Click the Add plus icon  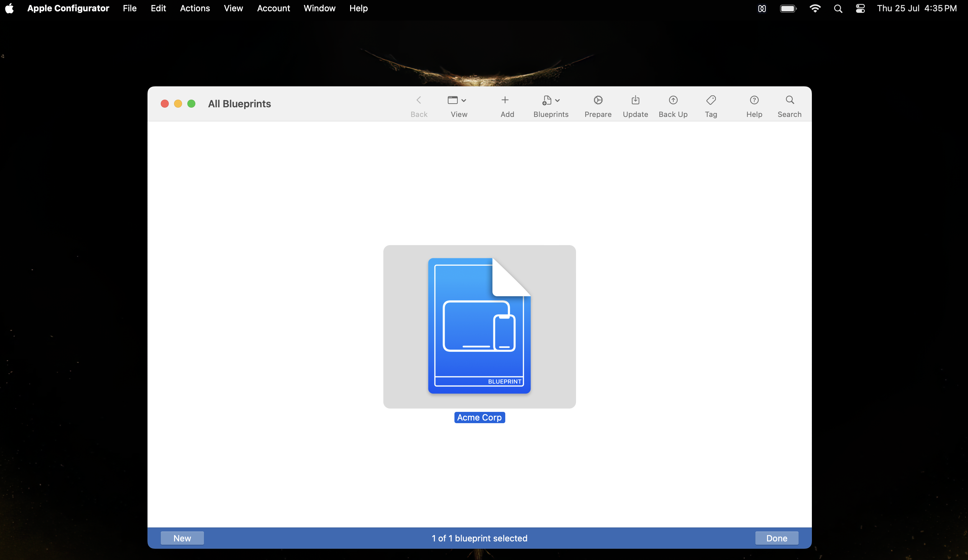[x=505, y=100]
